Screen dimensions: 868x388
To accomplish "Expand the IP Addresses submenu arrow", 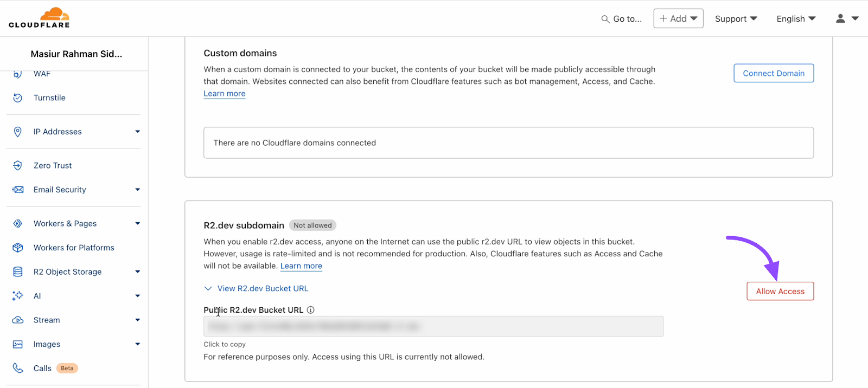I will click(137, 132).
